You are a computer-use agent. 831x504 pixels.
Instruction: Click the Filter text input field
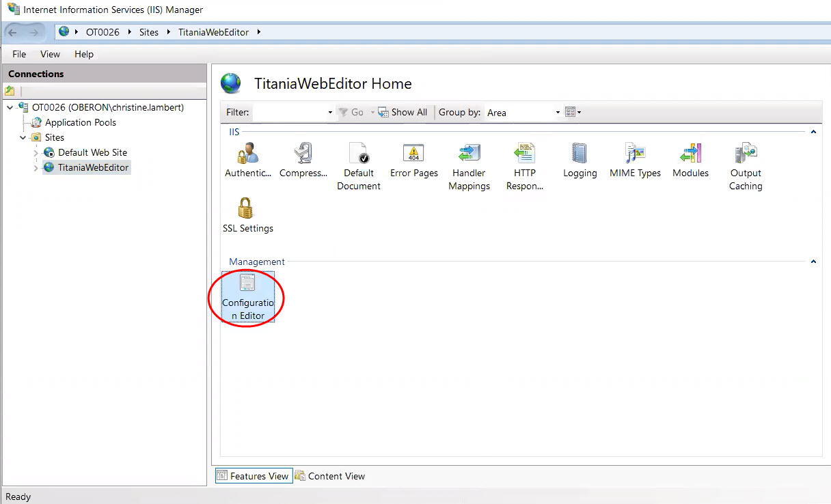coord(289,113)
